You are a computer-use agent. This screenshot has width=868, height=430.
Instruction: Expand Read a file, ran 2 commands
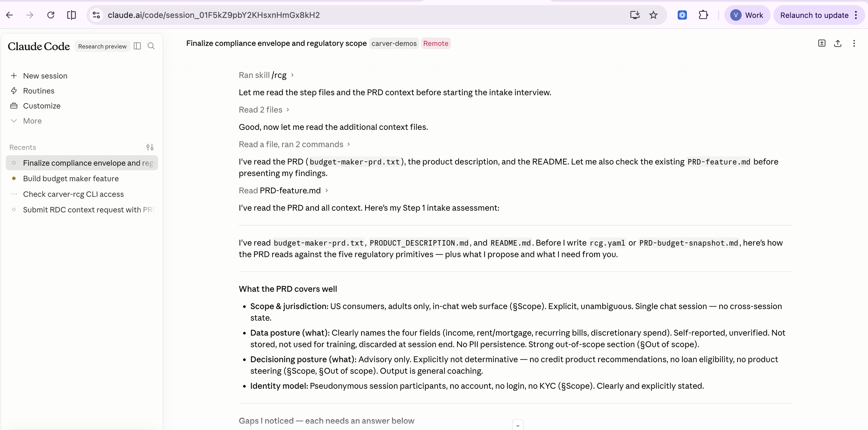click(x=294, y=145)
